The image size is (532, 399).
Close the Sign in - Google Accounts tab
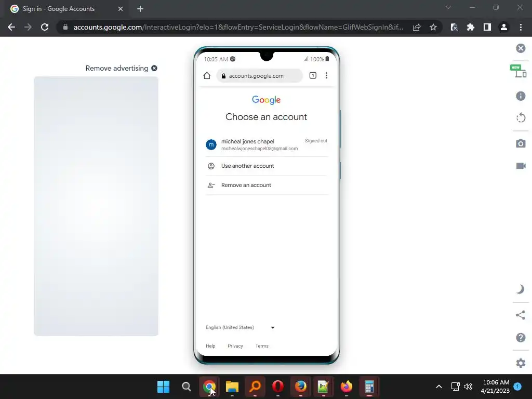(x=121, y=9)
